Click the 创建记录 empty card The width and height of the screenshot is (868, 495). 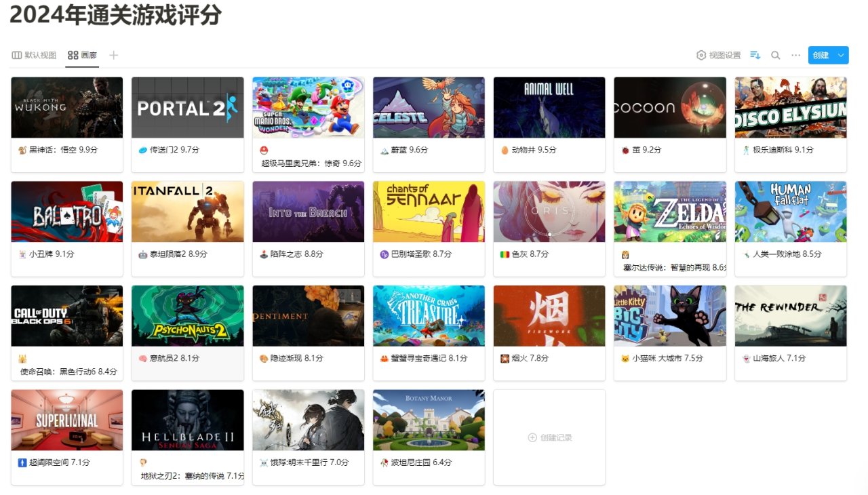pyautogui.click(x=549, y=437)
